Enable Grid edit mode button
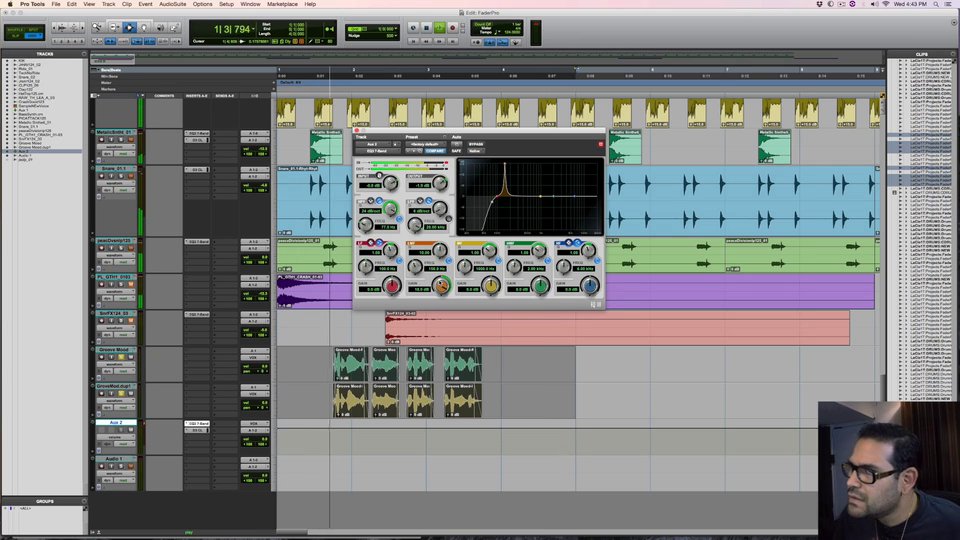960x540 pixels. click(x=34, y=36)
